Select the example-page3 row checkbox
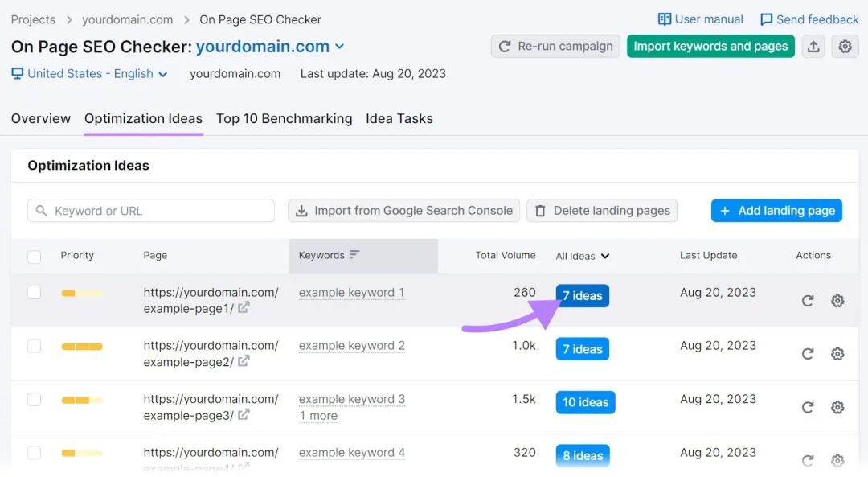 (x=34, y=400)
